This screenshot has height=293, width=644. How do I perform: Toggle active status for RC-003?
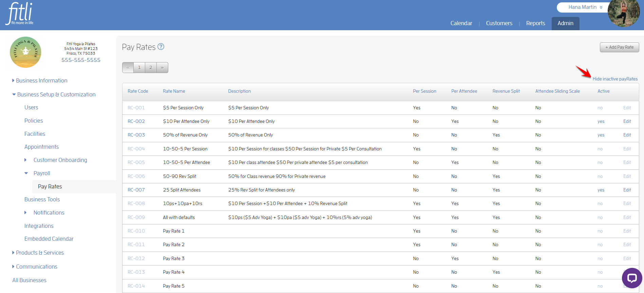point(601,135)
